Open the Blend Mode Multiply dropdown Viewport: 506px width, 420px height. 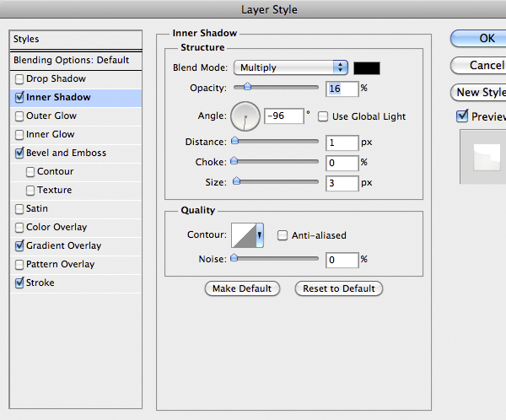(291, 67)
